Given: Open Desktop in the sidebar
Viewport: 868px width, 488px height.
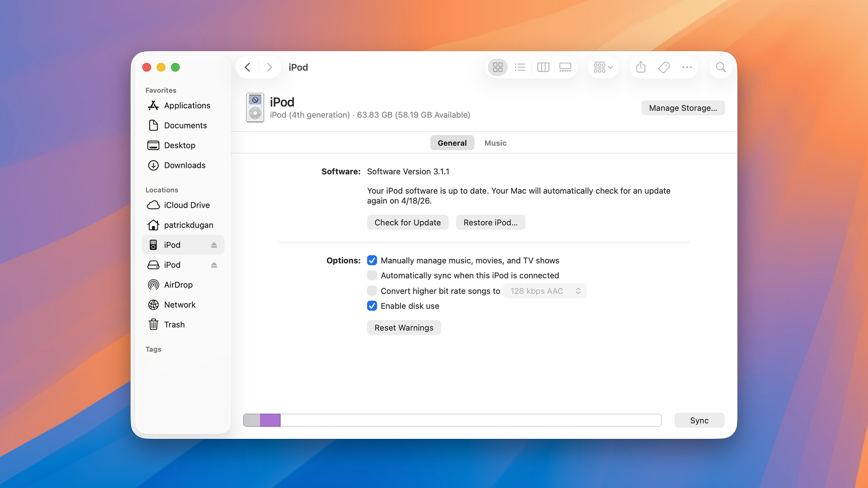Looking at the screenshot, I should point(183,145).
